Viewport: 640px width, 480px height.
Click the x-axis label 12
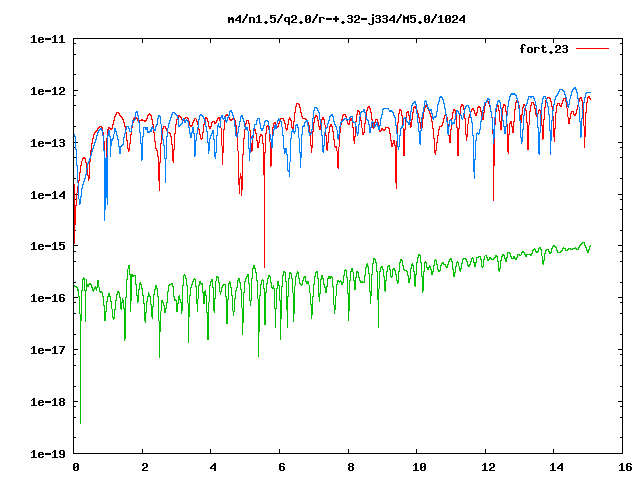[488, 467]
